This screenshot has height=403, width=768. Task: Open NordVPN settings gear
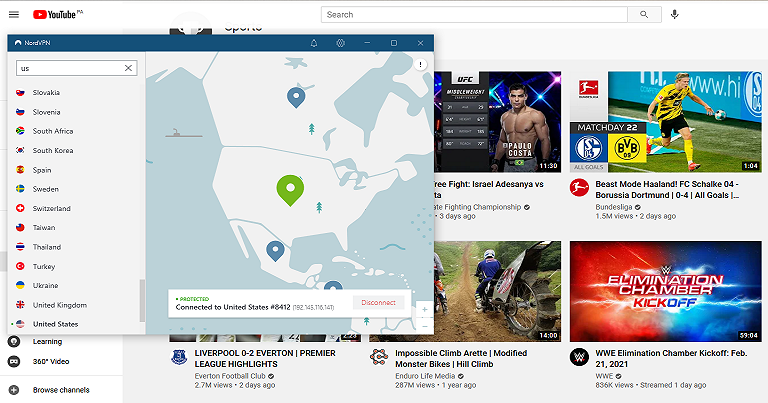(x=340, y=43)
